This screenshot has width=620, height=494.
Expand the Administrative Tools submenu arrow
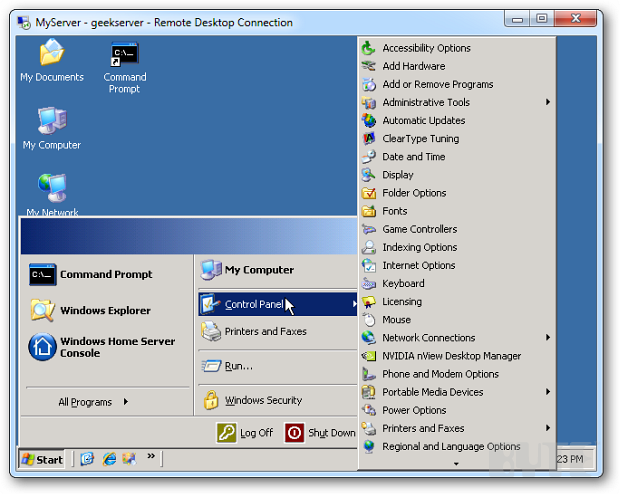[x=548, y=102]
